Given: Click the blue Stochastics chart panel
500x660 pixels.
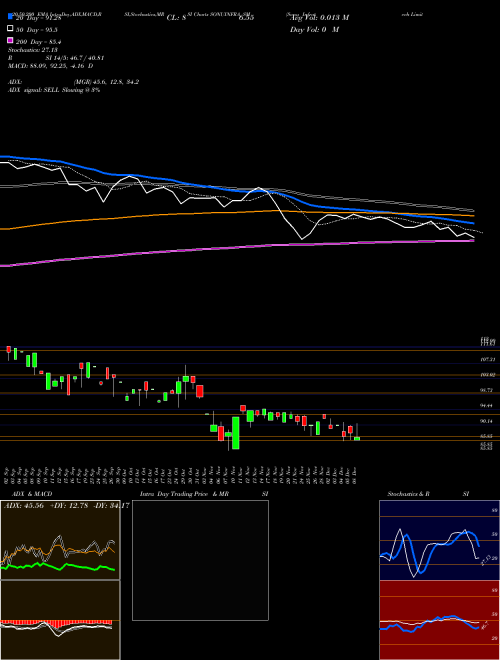Looking at the screenshot, I should (439, 540).
